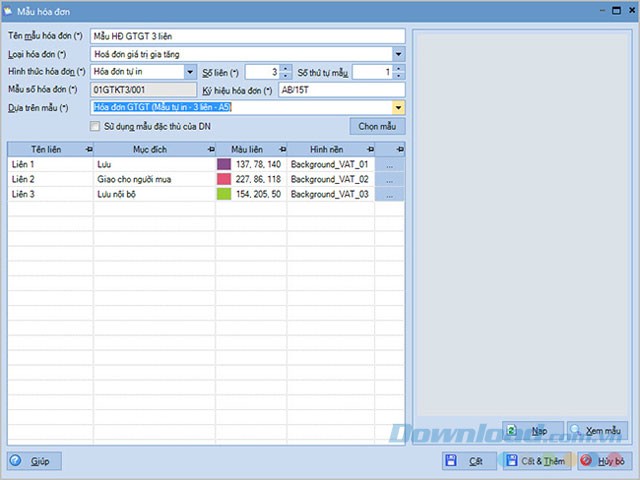640x480 pixels.
Task: Pin the Tên liên column header
Action: click(x=85, y=149)
